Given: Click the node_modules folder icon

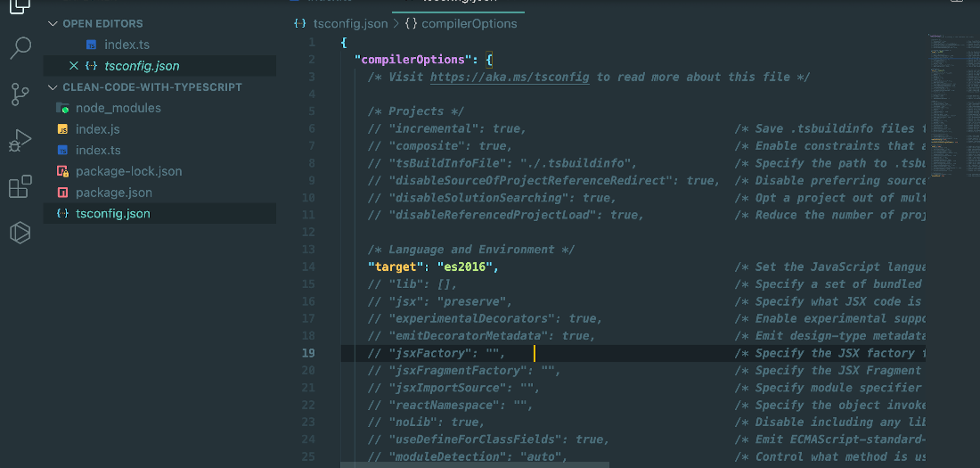Looking at the screenshot, I should pyautogui.click(x=62, y=108).
